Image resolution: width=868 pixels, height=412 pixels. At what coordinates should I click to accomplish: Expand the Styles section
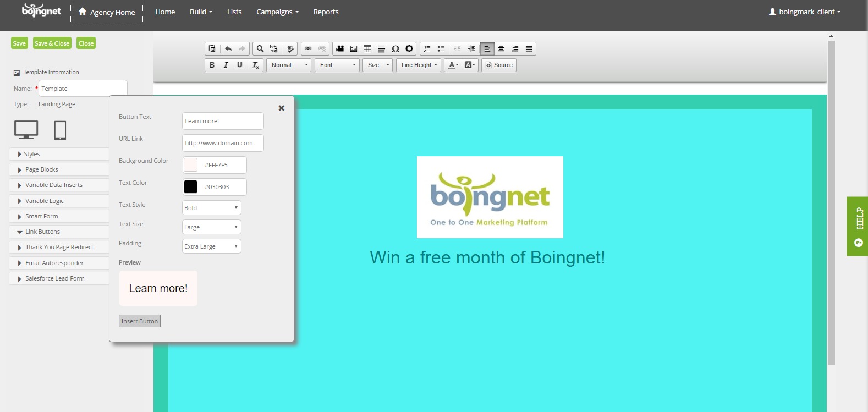click(59, 154)
